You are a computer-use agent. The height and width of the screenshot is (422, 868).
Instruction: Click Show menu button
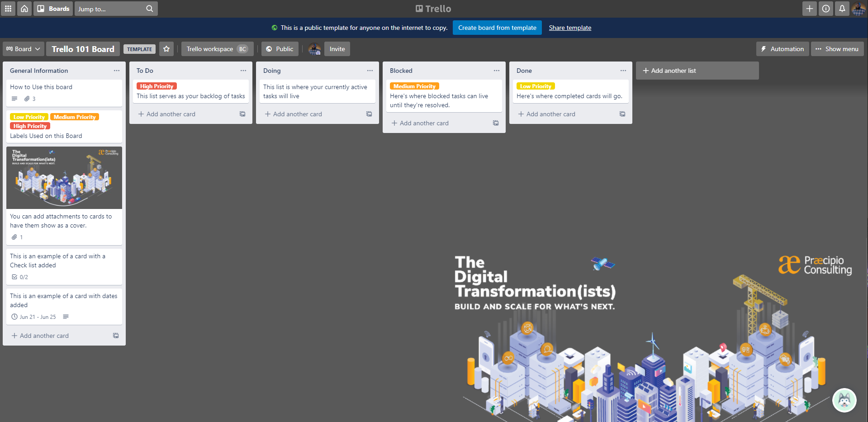[837, 49]
